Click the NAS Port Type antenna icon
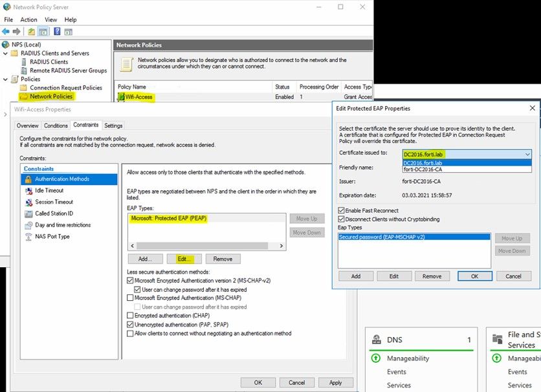 tap(28, 237)
